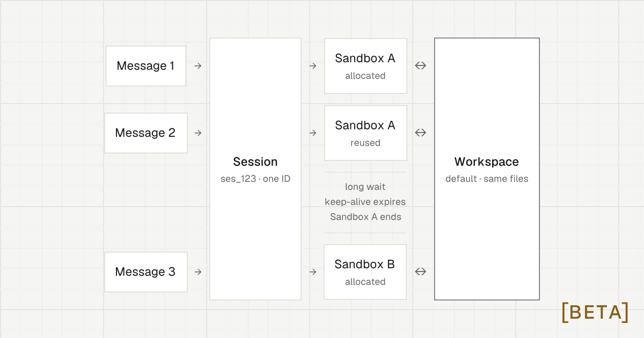Click the 'keep-alive expires' text
The image size is (644, 338).
pos(365,202)
